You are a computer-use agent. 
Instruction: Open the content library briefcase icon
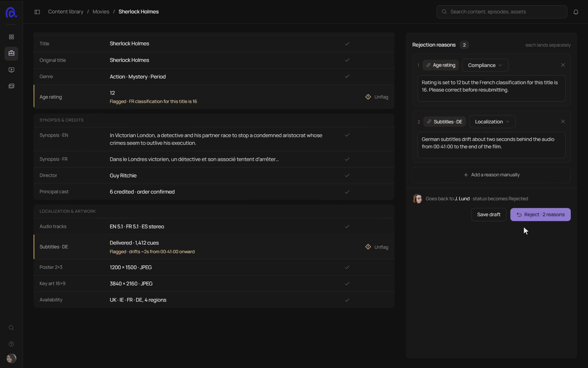pos(11,53)
